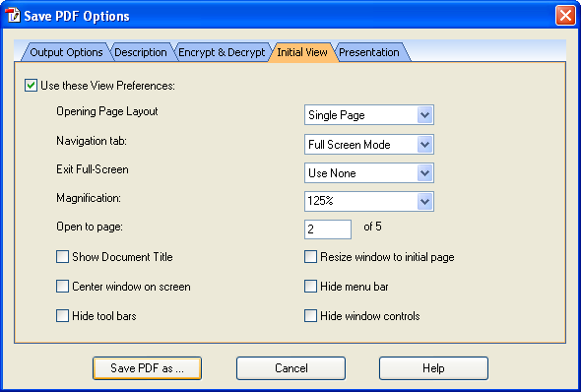Image resolution: width=581 pixels, height=392 pixels.
Task: Click the Cancel button
Action: pyautogui.click(x=290, y=368)
